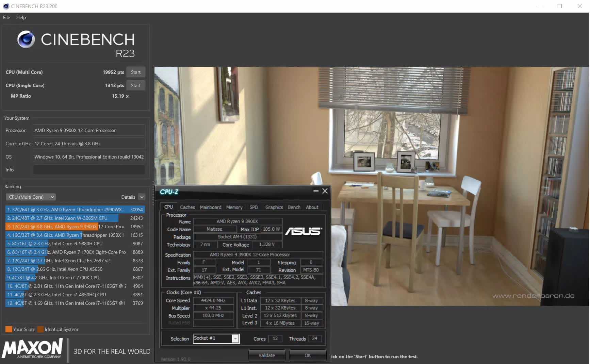Minimize the Cinebench window

click(x=540, y=6)
